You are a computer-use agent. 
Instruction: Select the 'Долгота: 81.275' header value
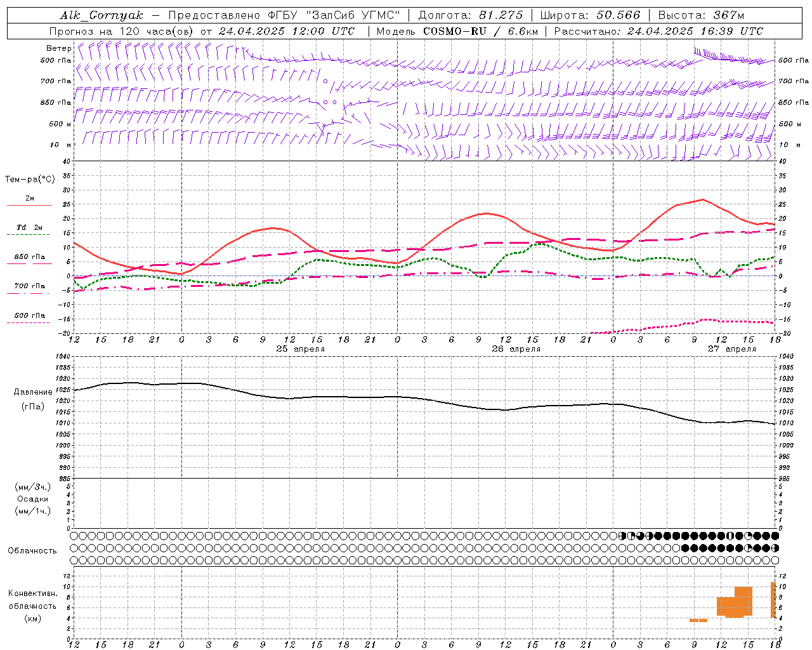(471, 15)
